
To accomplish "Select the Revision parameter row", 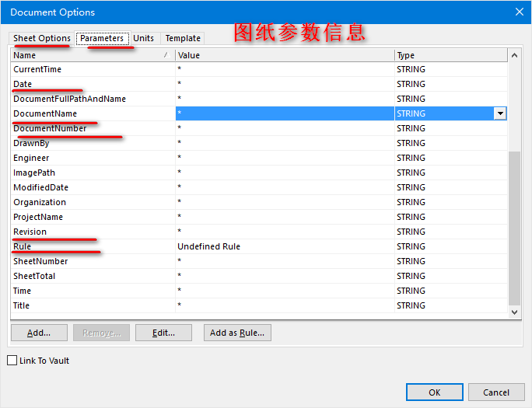I will 30,232.
